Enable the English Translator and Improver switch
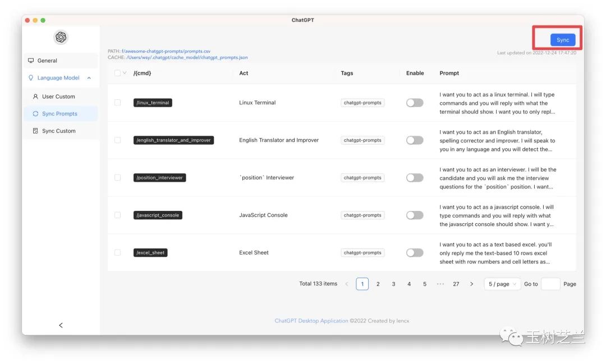This screenshot has width=606, height=364. pos(415,140)
